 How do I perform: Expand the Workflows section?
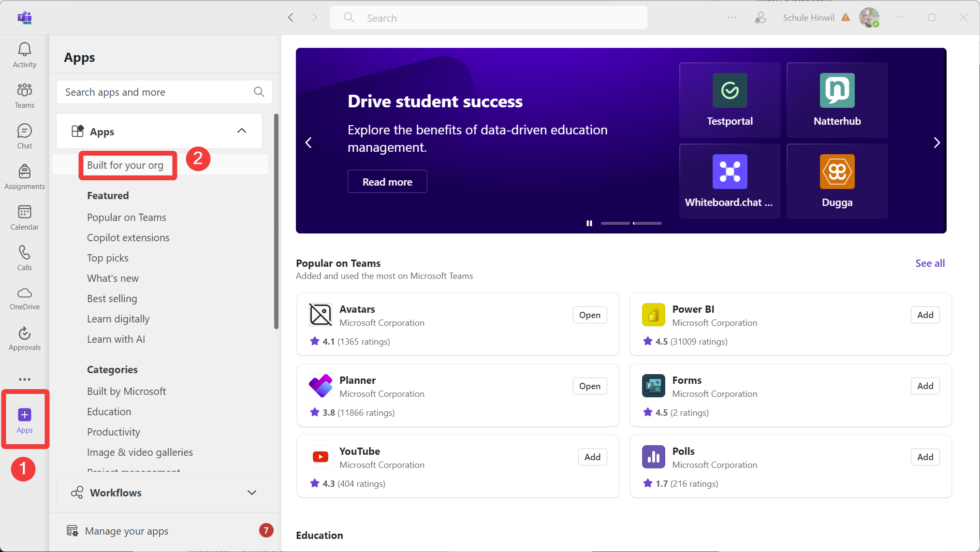[x=252, y=493]
